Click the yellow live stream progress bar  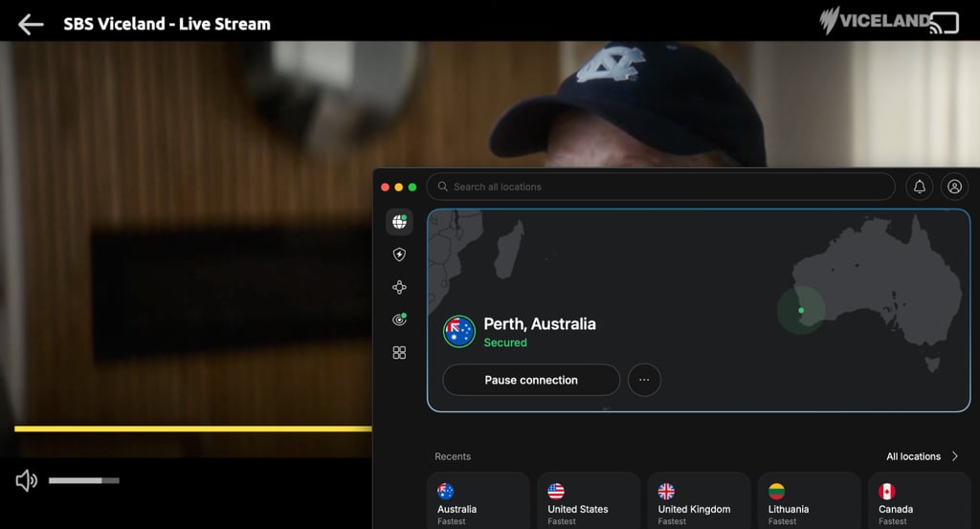tap(192, 429)
